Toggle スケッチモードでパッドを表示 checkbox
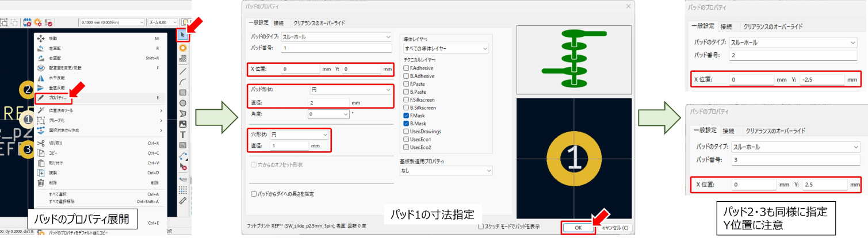The height and width of the screenshot is (238, 868). [481, 227]
